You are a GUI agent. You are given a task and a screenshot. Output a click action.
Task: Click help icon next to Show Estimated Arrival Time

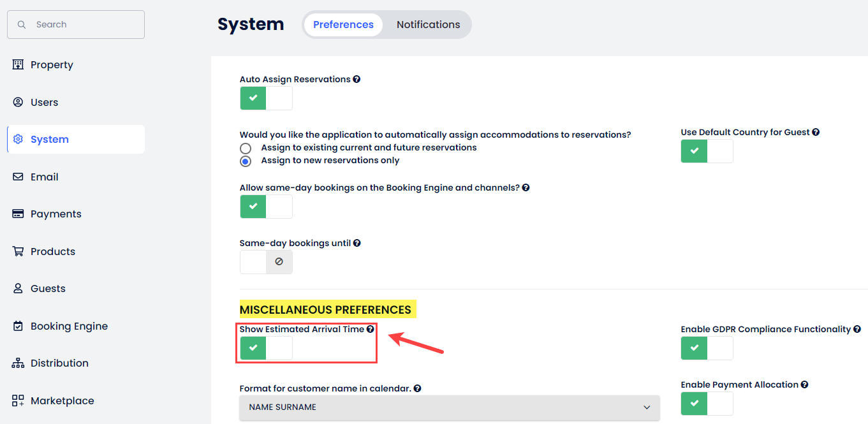(x=371, y=329)
